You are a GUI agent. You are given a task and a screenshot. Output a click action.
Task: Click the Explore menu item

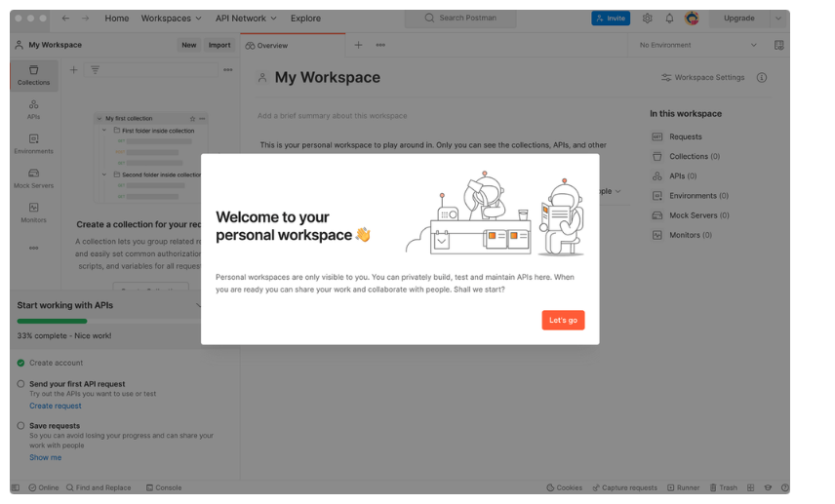pos(305,19)
